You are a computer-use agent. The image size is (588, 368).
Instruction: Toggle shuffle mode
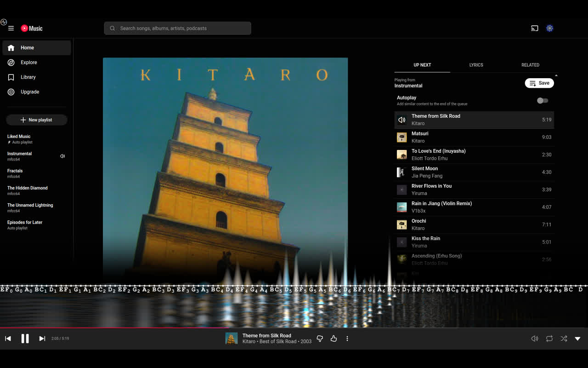(x=564, y=339)
